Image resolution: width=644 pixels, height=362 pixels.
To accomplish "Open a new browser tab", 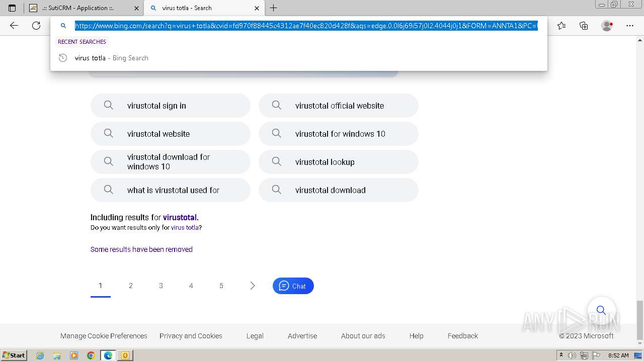I will [274, 8].
